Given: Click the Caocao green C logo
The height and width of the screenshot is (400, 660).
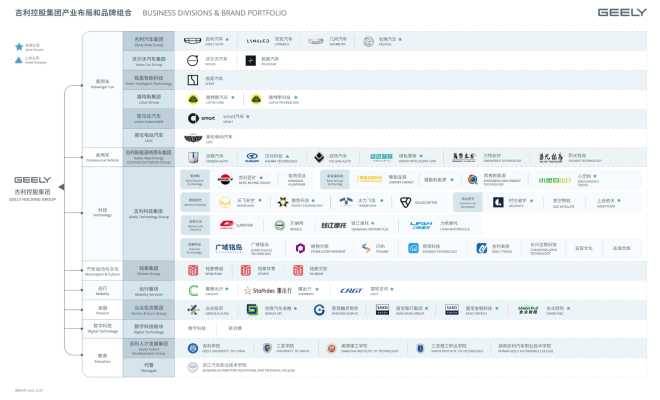Looking at the screenshot, I should (193, 291).
